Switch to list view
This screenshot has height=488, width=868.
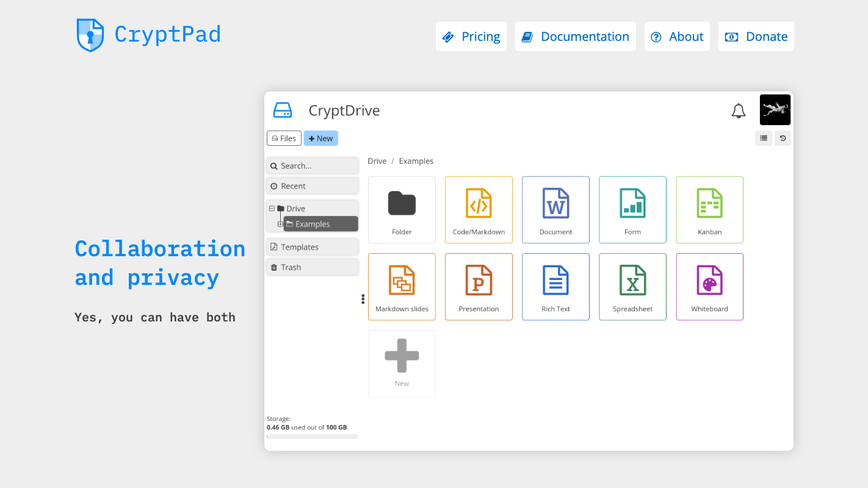coord(764,138)
